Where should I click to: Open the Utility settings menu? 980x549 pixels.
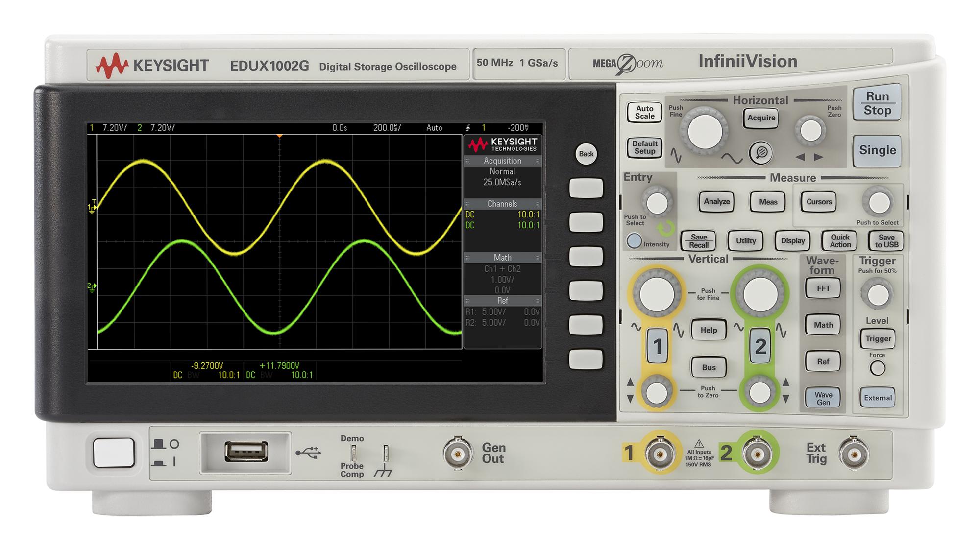(x=745, y=241)
